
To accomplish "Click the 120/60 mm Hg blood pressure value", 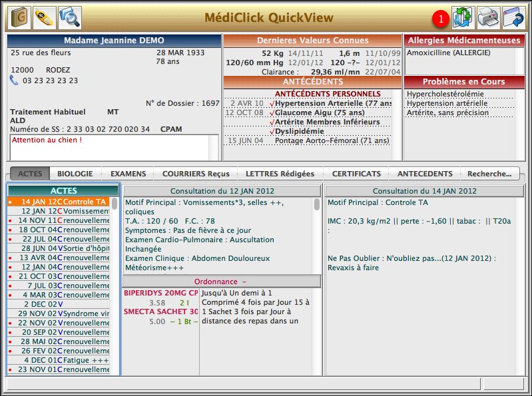I will tap(254, 63).
